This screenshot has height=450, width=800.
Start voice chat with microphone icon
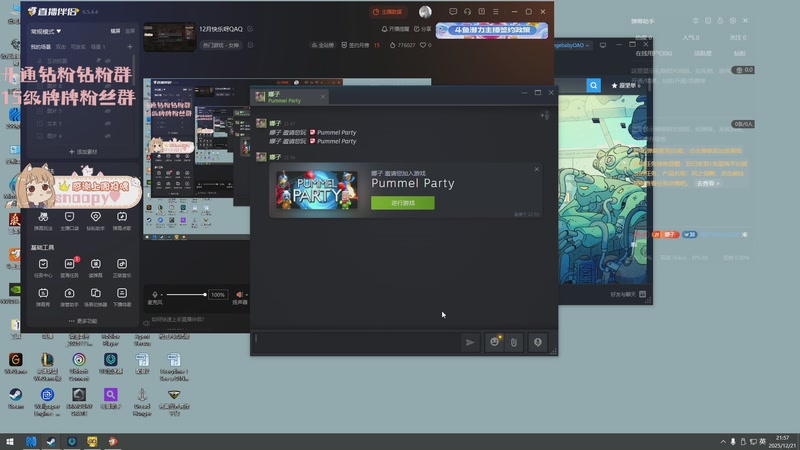(538, 342)
